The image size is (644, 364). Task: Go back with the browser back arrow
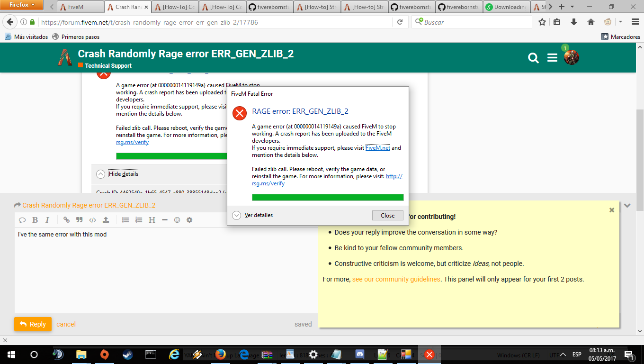[10, 22]
